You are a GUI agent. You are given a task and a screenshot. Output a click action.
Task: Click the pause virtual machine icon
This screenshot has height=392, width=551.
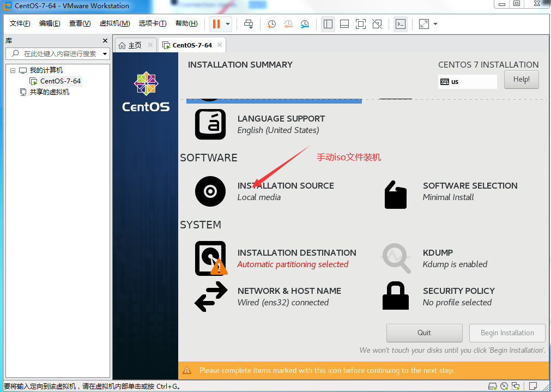click(216, 24)
